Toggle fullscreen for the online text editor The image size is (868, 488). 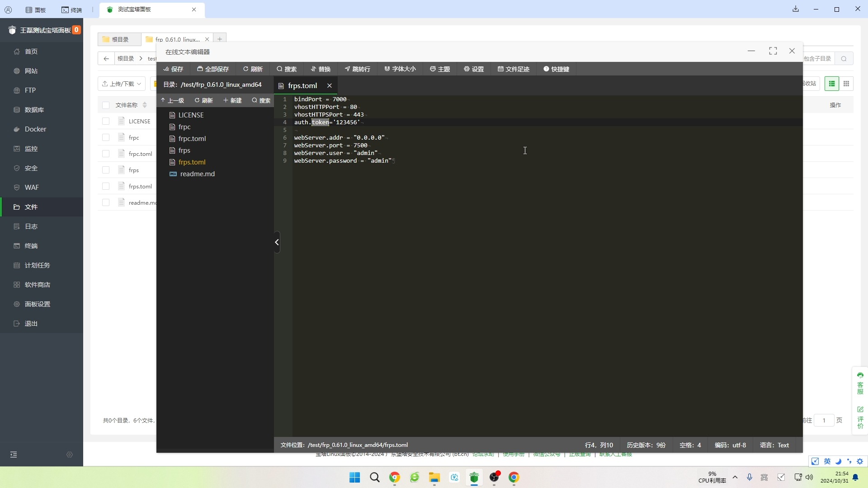click(773, 51)
